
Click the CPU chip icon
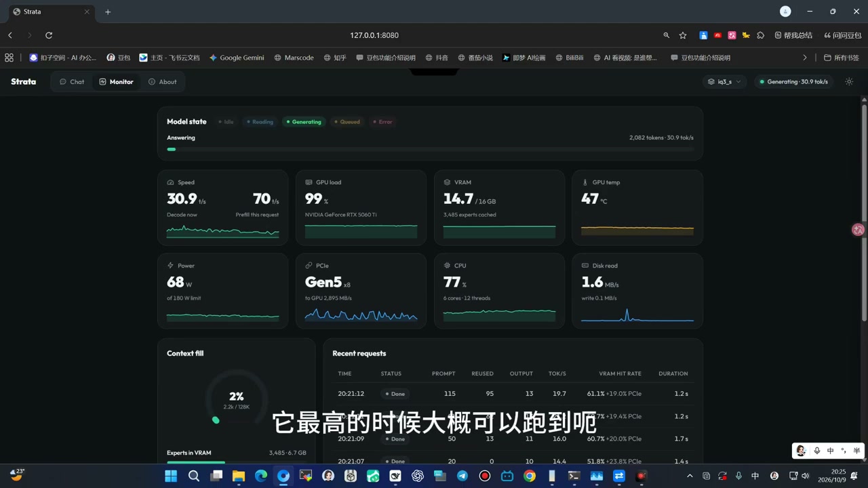click(x=447, y=266)
